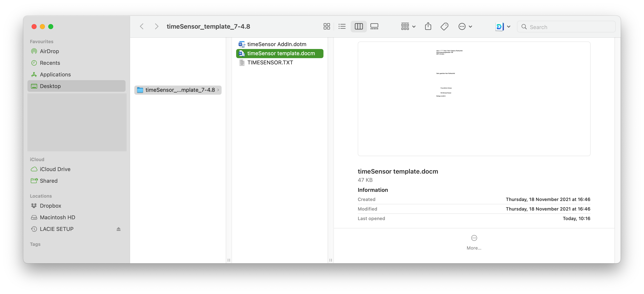The height and width of the screenshot is (294, 644).
Task: Open Recents in sidebar
Action: coord(76,63)
